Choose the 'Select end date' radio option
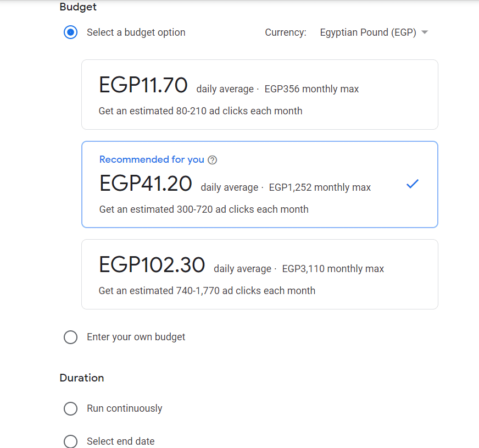 click(70, 441)
